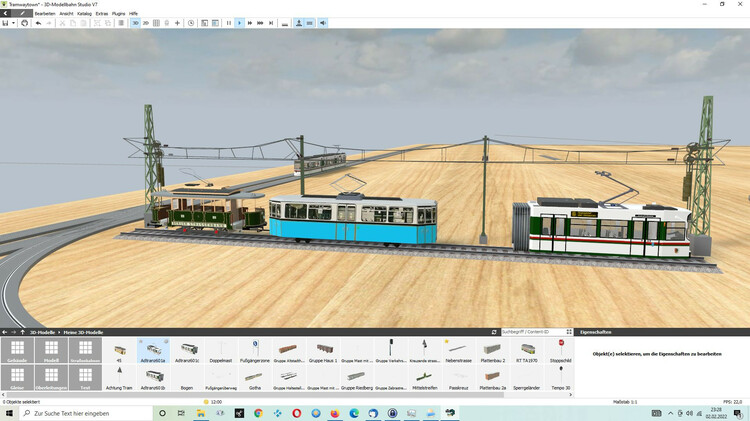750x421 pixels.
Task: Select the Plattenbau 2 building item
Action: [493, 350]
